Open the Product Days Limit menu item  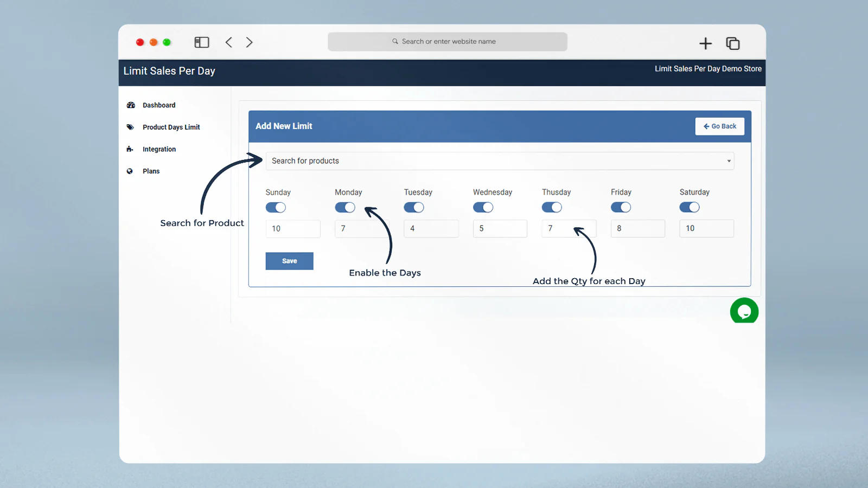171,127
